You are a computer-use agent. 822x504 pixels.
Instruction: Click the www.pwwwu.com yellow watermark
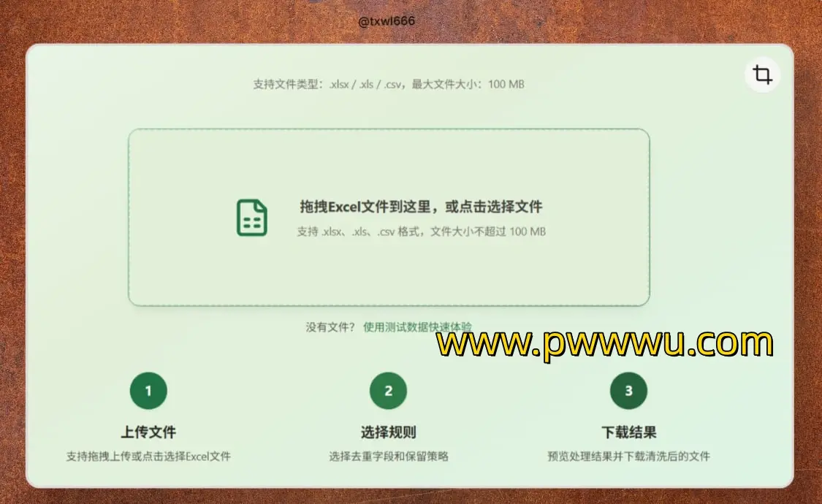(604, 343)
